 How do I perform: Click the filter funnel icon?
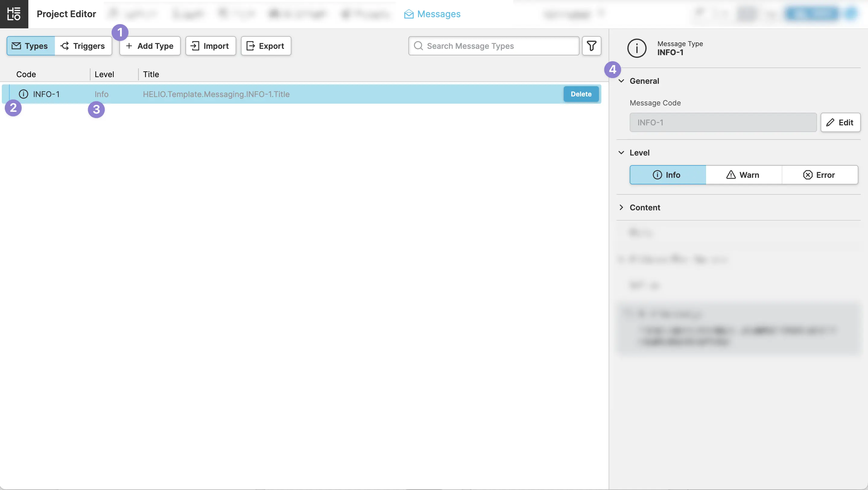[x=591, y=46]
